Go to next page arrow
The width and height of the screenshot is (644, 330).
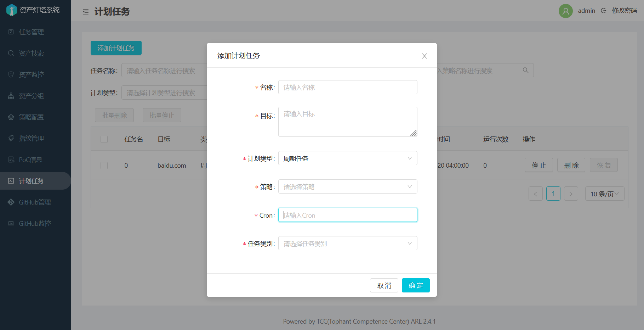[571, 194]
